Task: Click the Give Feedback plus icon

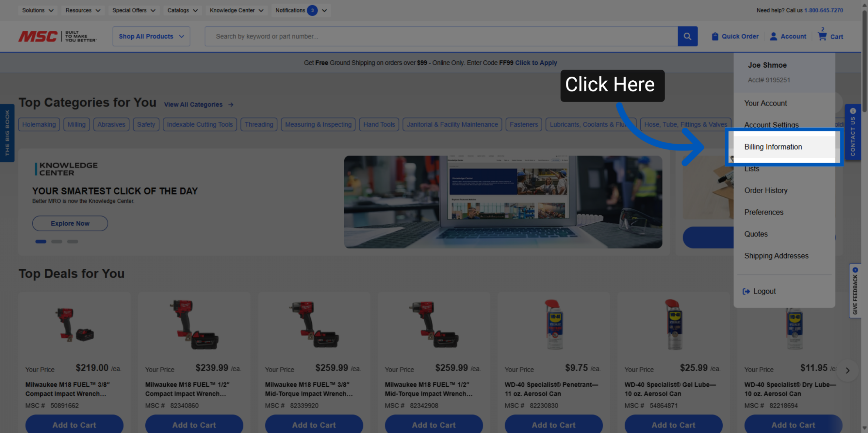Action: point(855,270)
